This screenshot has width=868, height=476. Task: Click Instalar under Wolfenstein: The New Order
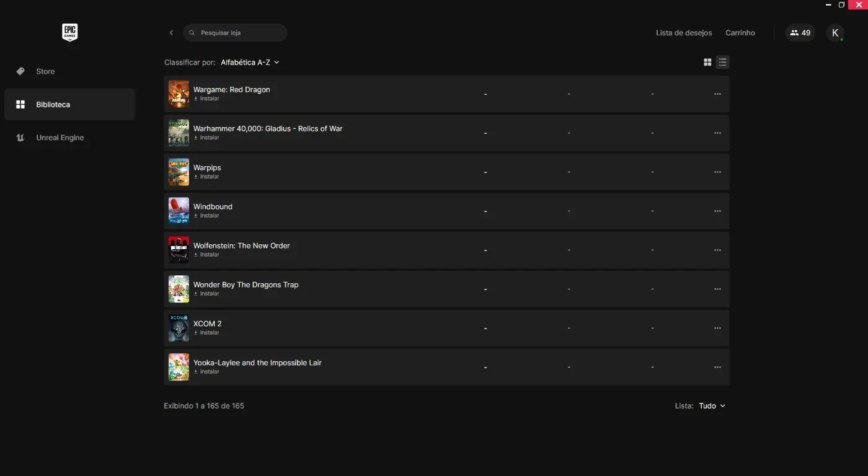point(206,255)
